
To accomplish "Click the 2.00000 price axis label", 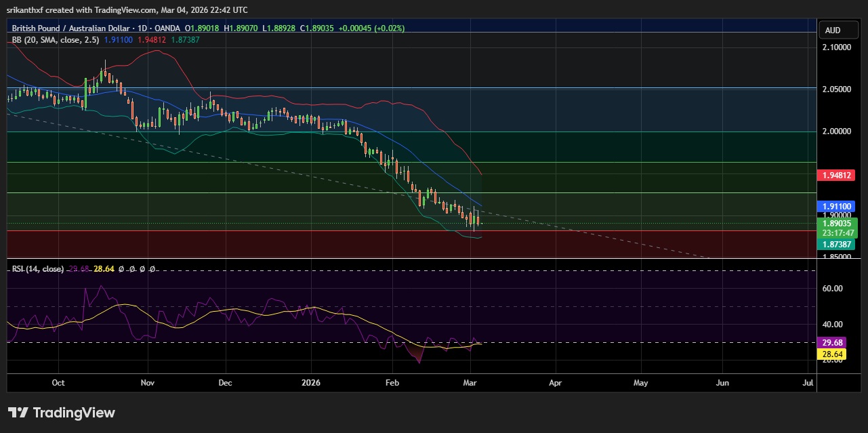I will coord(836,131).
